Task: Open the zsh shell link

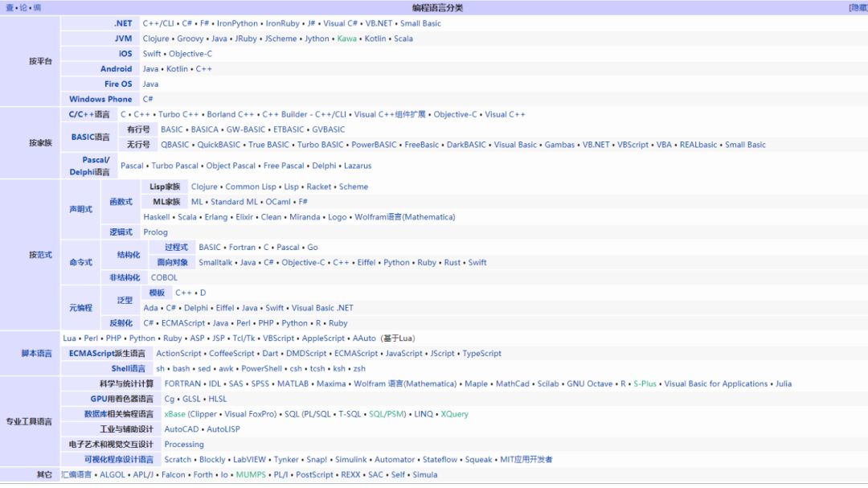Action: click(x=359, y=368)
